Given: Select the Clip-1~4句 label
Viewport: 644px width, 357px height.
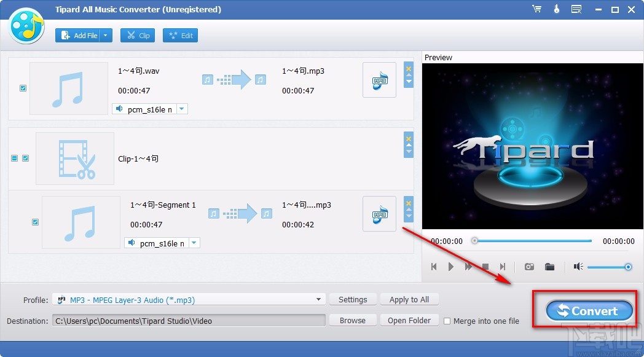Looking at the screenshot, I should coord(138,159).
